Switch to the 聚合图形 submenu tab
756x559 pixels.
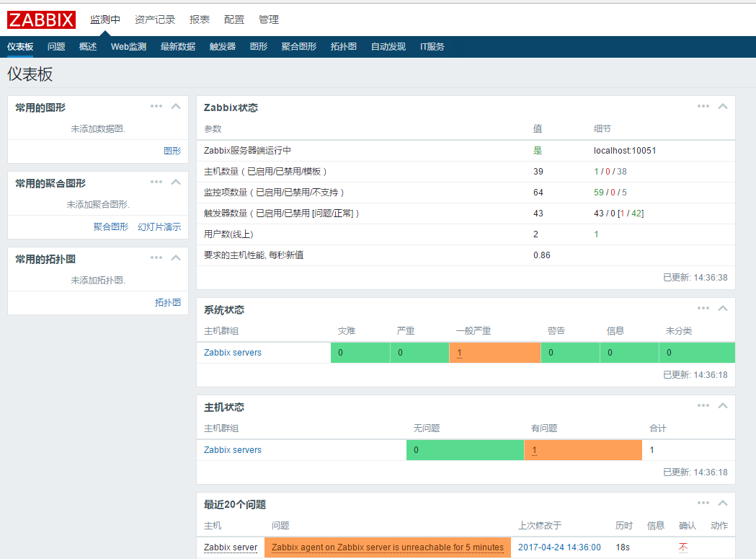point(299,47)
